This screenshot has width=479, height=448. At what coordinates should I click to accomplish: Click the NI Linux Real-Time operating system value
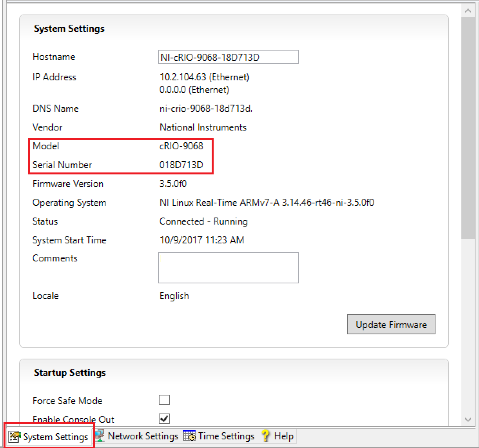coord(267,203)
